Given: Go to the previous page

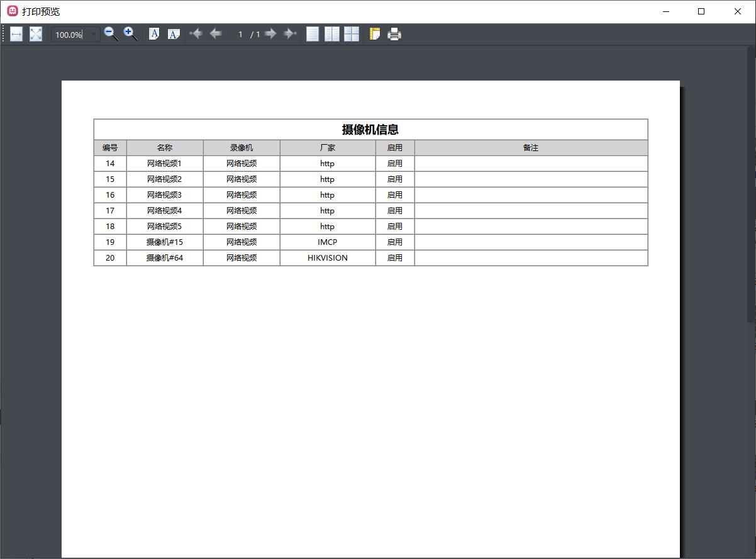Looking at the screenshot, I should [x=216, y=34].
